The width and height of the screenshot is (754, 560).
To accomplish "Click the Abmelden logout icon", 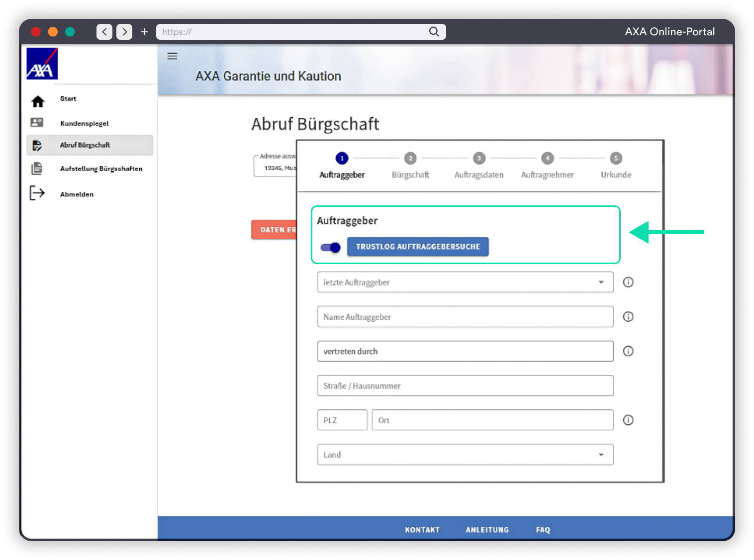I will click(x=37, y=193).
